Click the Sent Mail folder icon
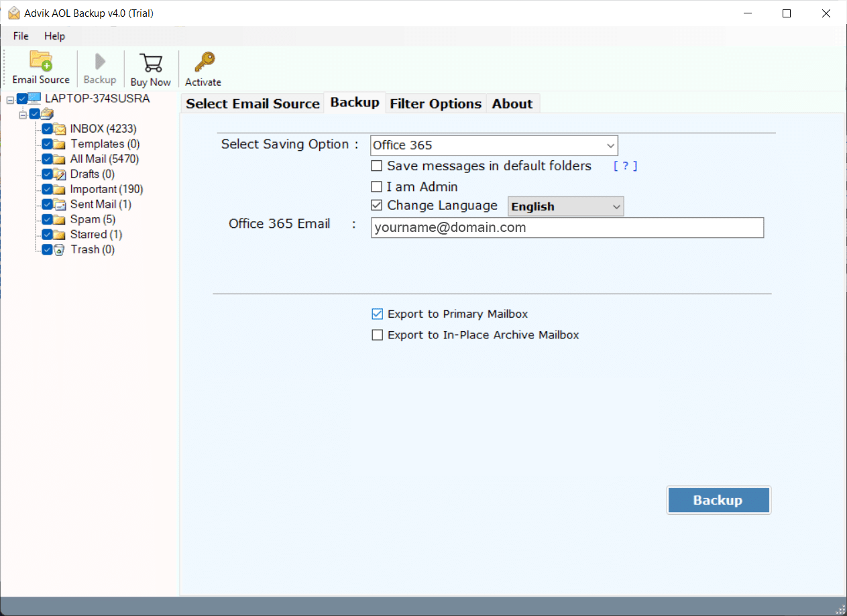 pyautogui.click(x=60, y=204)
